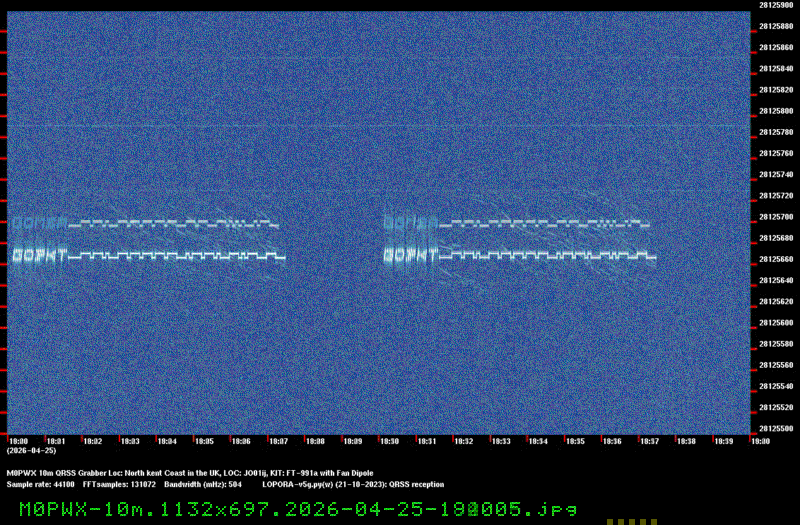Image resolution: width=800 pixels, height=525 pixels.
Task: Click the 18:39 time axis label
Action: [724, 441]
